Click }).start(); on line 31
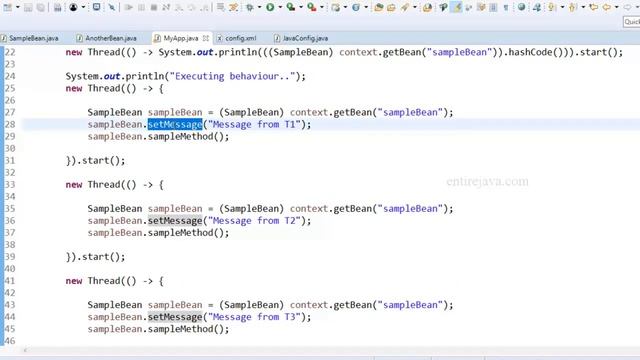 tap(96, 161)
